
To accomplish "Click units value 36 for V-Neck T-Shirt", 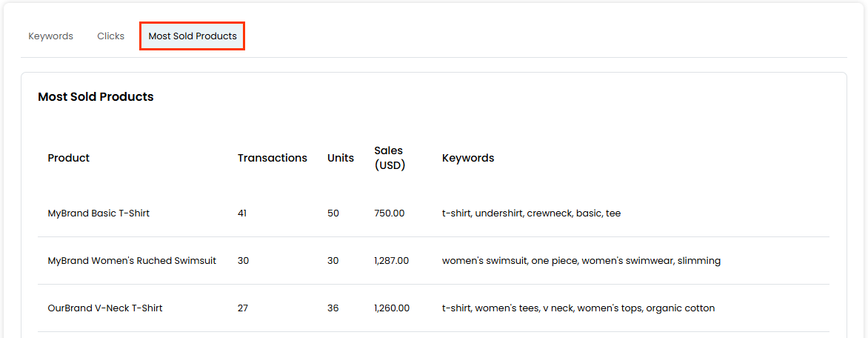I will pyautogui.click(x=333, y=308).
